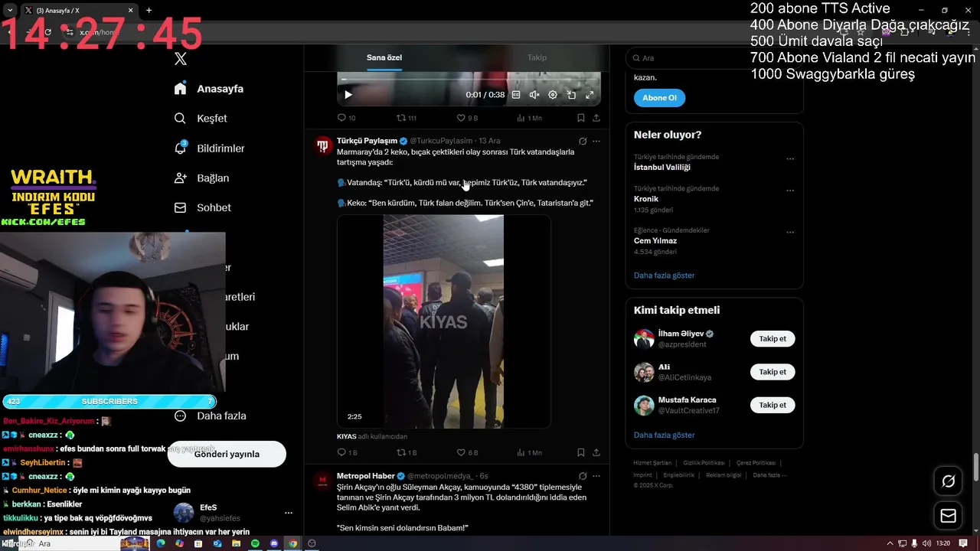Switch to the Sana özel tab
This screenshot has width=980, height=551.
click(384, 57)
